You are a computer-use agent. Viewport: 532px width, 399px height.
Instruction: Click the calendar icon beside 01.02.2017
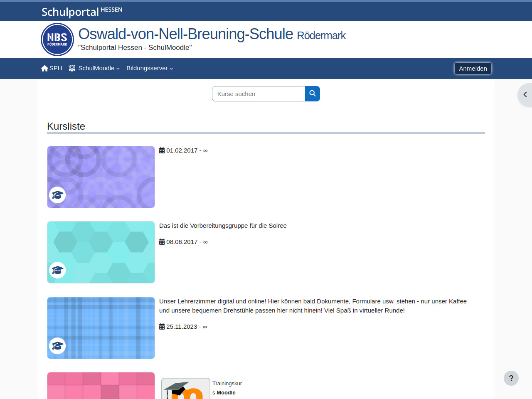(162, 150)
